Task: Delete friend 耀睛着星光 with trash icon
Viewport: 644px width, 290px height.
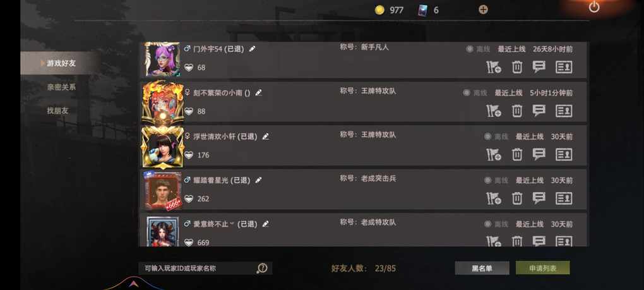Action: click(x=517, y=198)
